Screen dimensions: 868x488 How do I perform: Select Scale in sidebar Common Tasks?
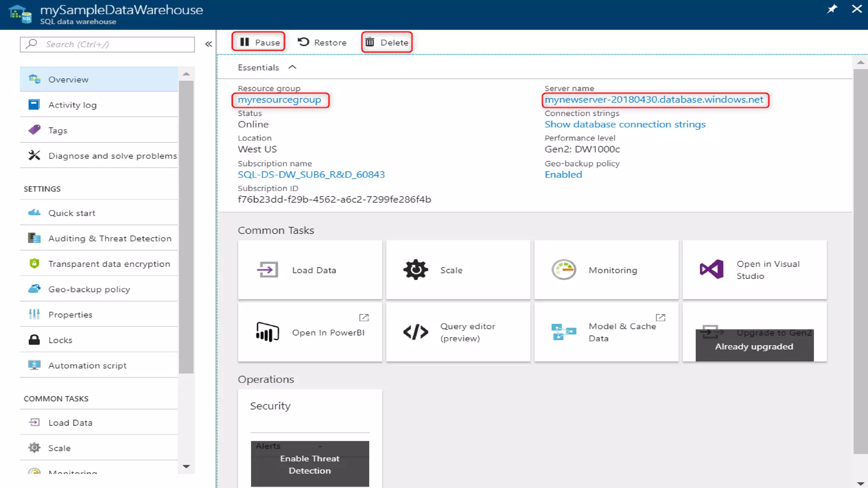pos(99,448)
